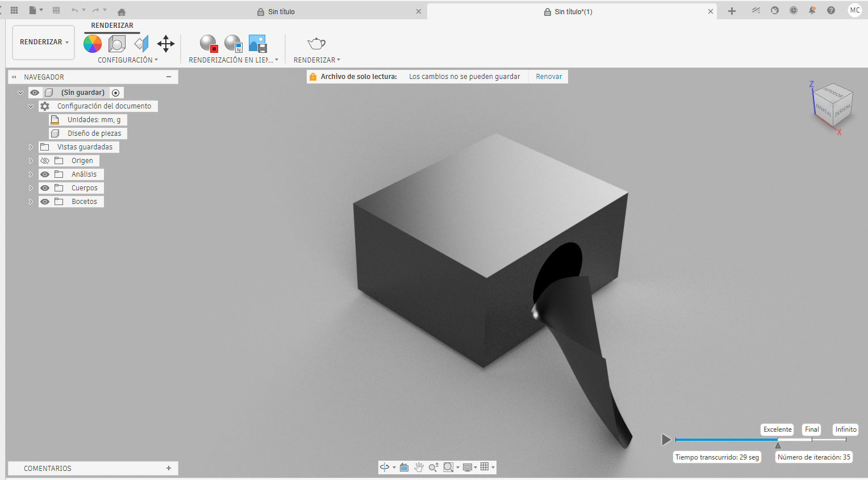This screenshot has height=480, width=868.
Task: Switch to the 'Sin título' document tab
Action: 281,11
